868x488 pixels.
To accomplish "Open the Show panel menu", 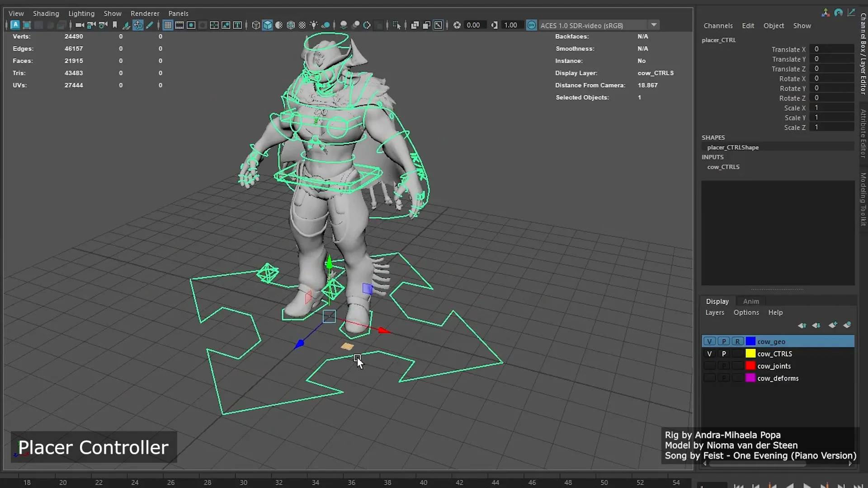I will click(x=113, y=14).
